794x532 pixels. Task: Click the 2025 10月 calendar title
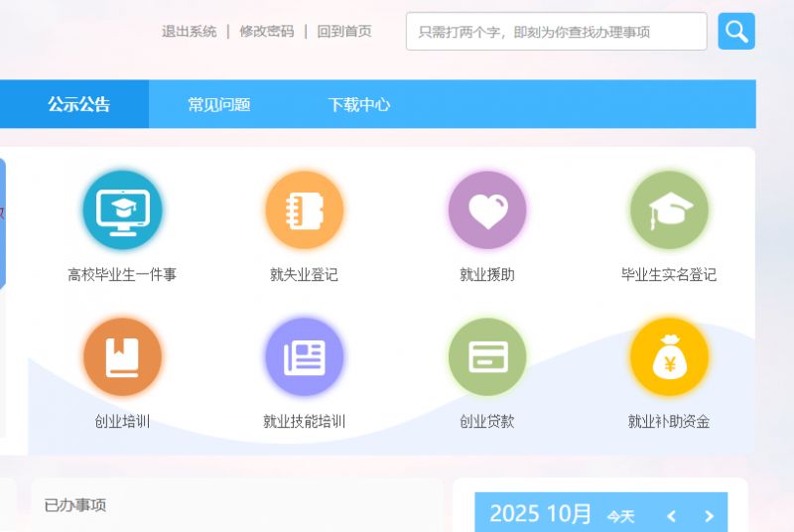540,514
